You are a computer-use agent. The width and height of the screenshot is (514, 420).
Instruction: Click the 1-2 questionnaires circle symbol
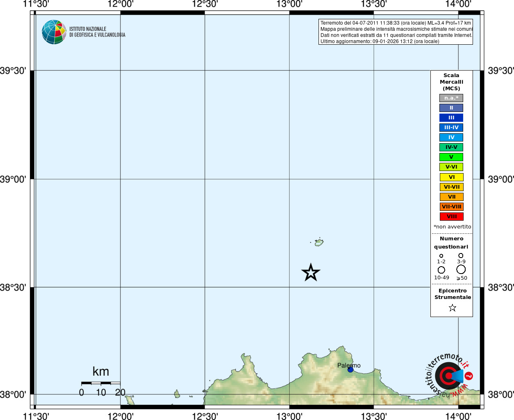point(441,256)
